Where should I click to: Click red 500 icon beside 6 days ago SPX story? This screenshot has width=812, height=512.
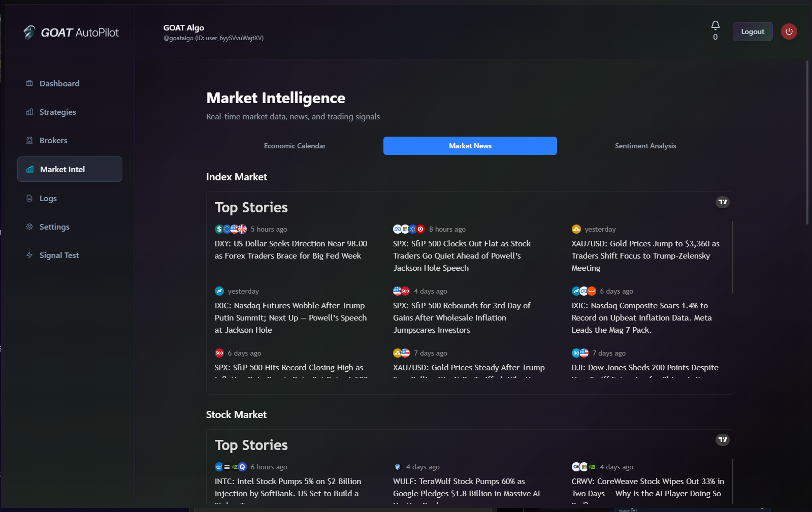coord(219,353)
